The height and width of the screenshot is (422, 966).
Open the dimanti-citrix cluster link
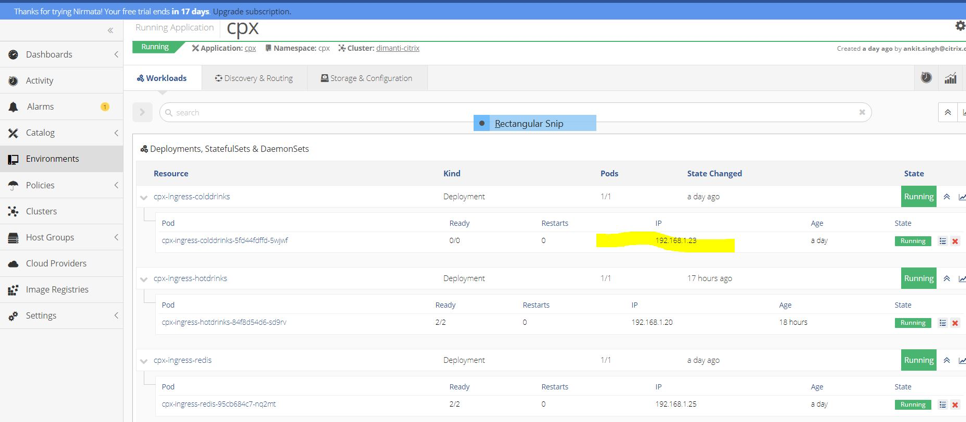[397, 48]
